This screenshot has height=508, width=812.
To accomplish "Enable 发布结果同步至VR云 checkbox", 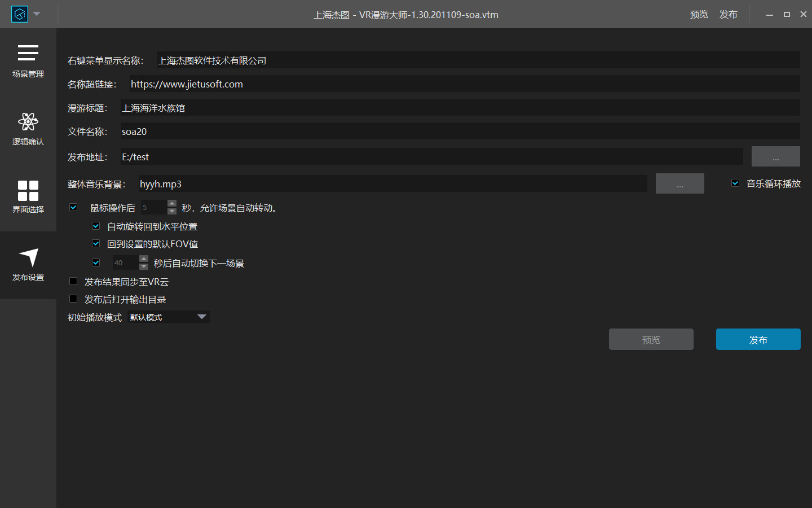I will [73, 281].
